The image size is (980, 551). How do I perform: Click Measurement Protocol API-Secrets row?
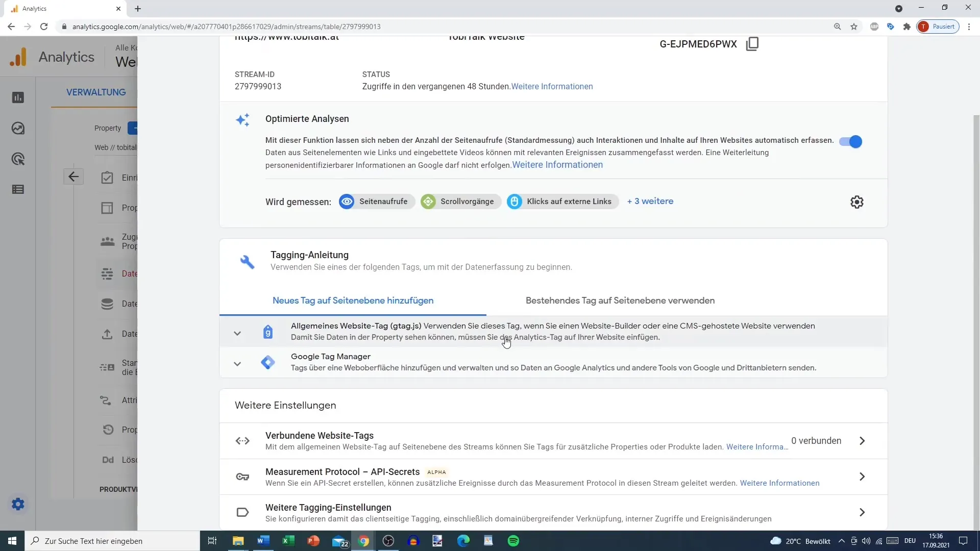coord(553,477)
